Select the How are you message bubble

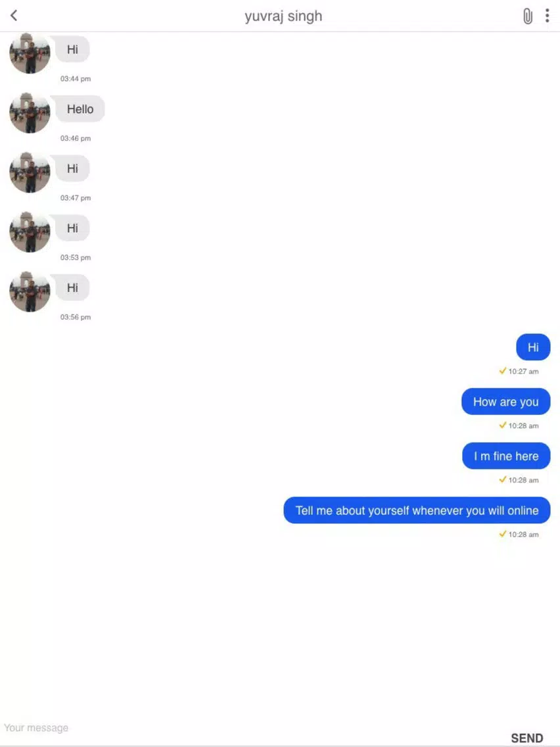[505, 402]
